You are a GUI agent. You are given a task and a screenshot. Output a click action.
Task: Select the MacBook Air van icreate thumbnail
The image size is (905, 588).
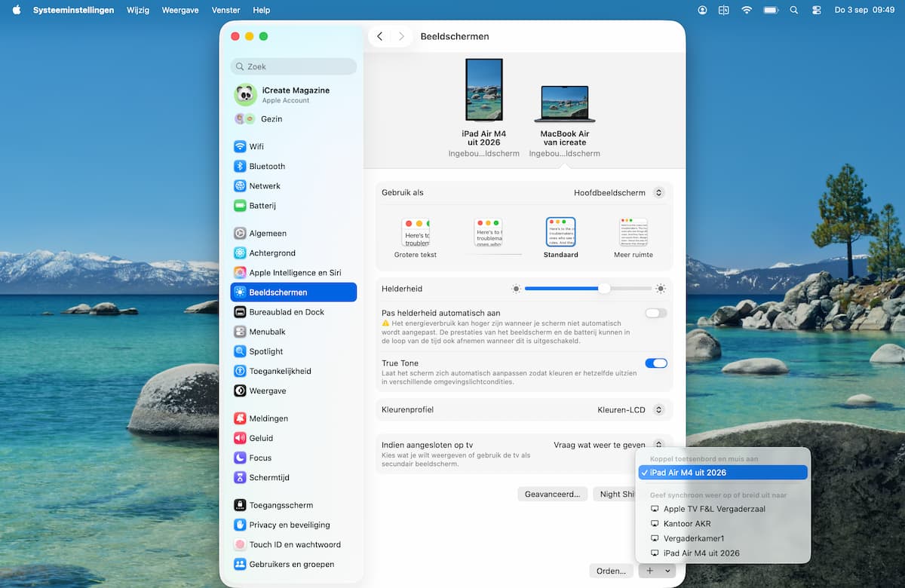click(565, 104)
